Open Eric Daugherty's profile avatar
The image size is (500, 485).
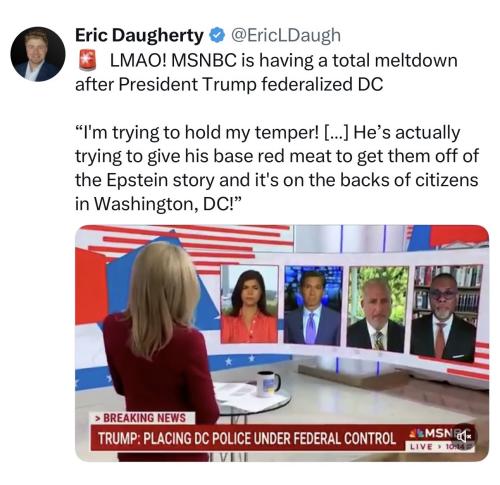tap(38, 54)
